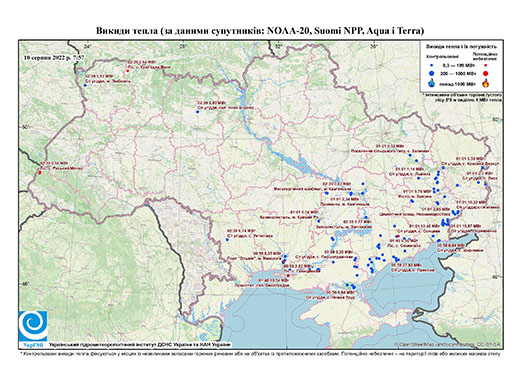Viewport: 520px width, 368px height.
Task: Click the red-orange flame legend icon
Action: 486,83
